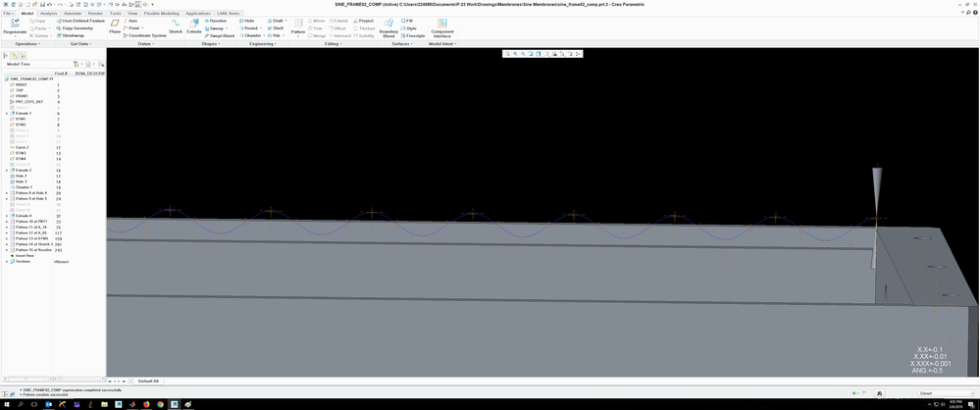Image resolution: width=980 pixels, height=410 pixels.
Task: Open File Explorer from the taskbar
Action: [104, 404]
